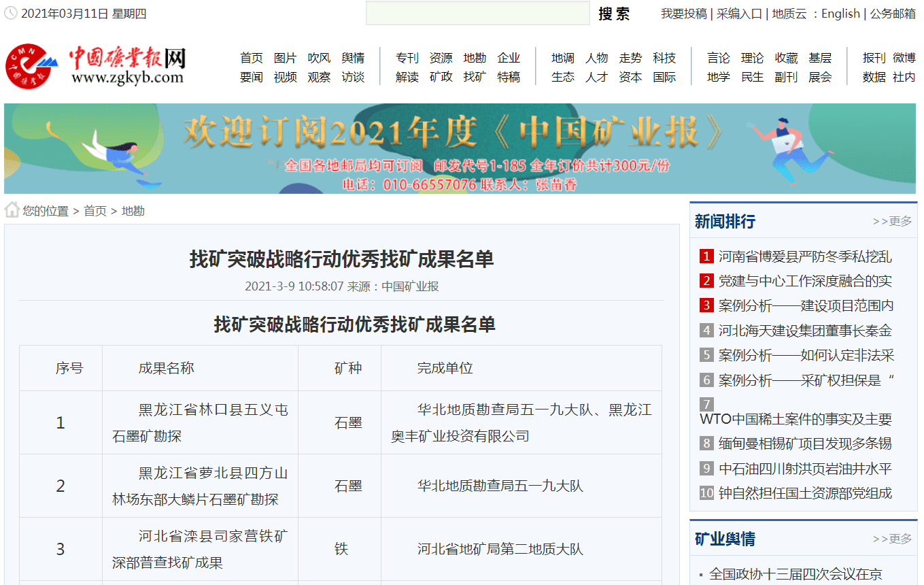This screenshot has width=924, height=585.
Task: Open the 报刊 nav item
Action: pyautogui.click(x=874, y=58)
